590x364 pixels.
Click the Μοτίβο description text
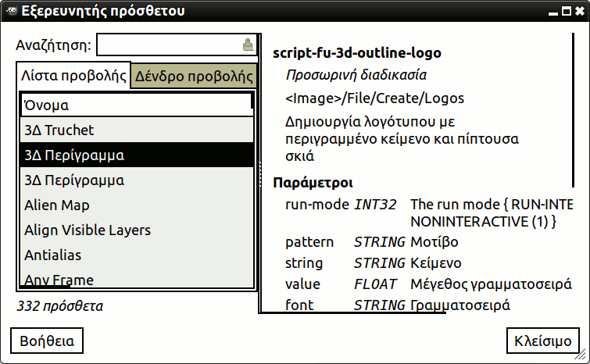click(434, 242)
